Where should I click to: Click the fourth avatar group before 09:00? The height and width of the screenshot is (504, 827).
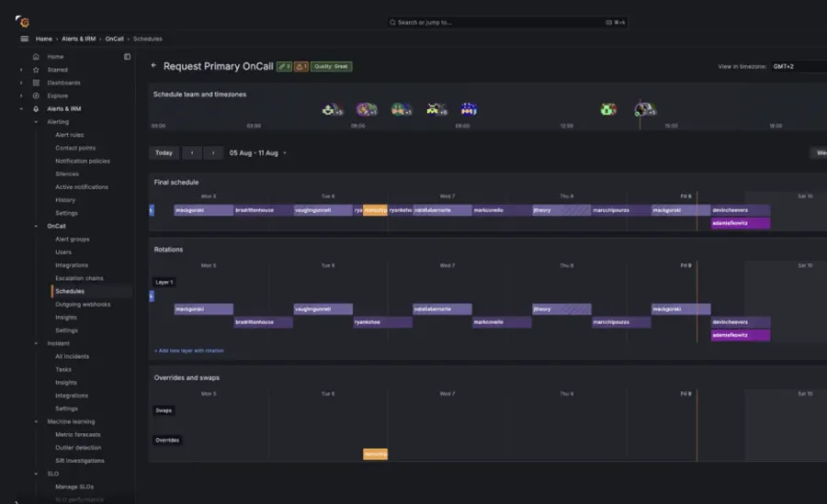pos(436,109)
